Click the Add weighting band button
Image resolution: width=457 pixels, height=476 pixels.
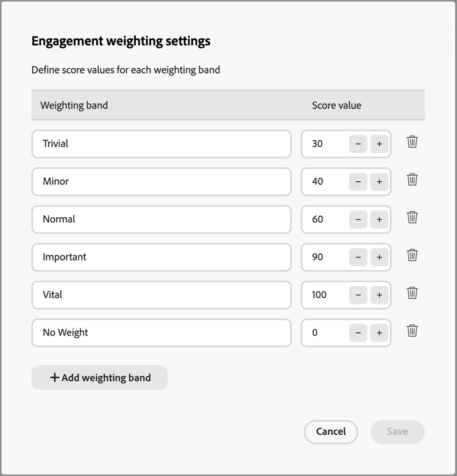click(x=99, y=377)
